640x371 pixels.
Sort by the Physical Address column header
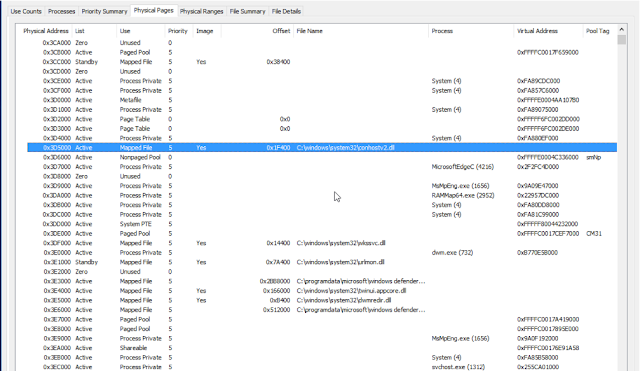click(46, 31)
